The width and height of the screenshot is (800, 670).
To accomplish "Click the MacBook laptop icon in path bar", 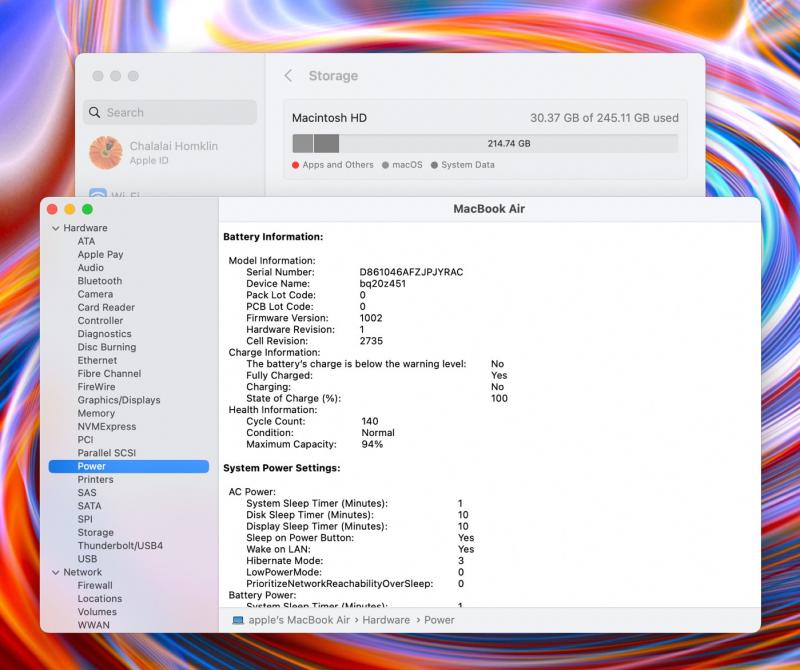I will click(238, 621).
